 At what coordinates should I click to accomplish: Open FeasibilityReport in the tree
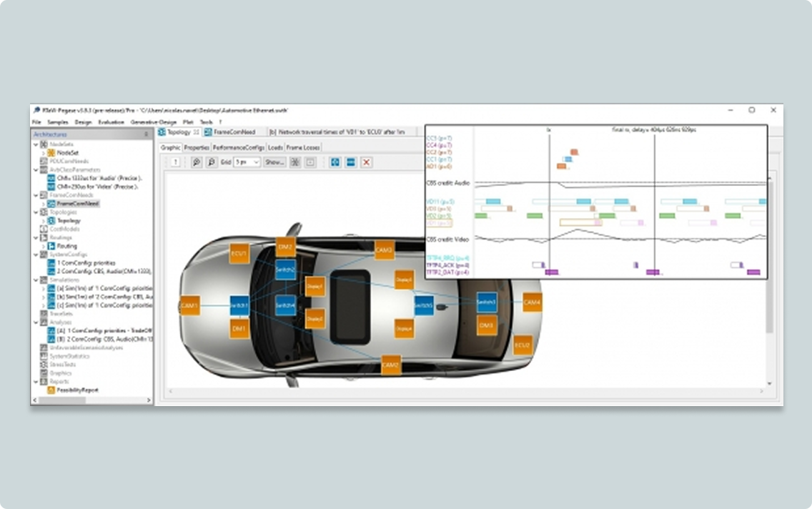coord(78,390)
